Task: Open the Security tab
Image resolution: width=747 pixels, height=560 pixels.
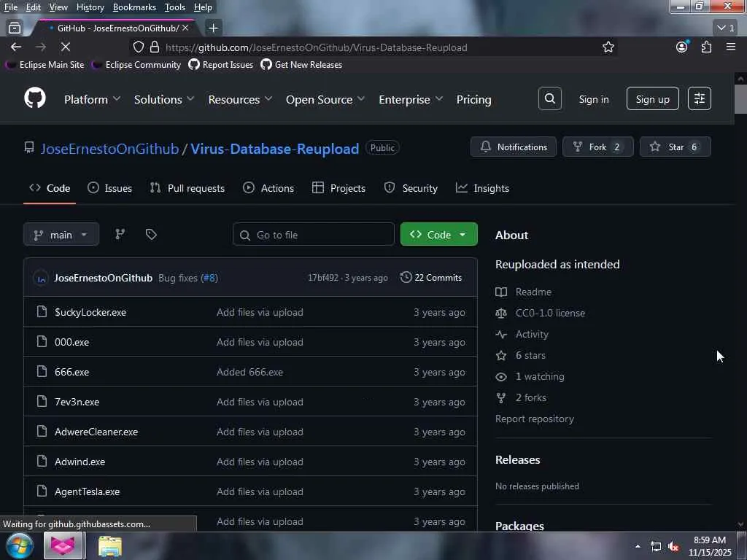Action: click(x=411, y=188)
